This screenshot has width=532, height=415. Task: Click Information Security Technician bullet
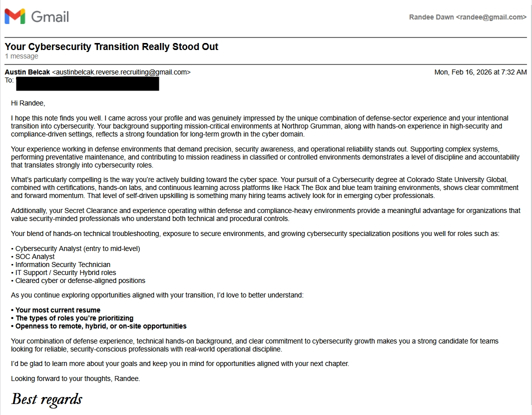click(x=62, y=264)
